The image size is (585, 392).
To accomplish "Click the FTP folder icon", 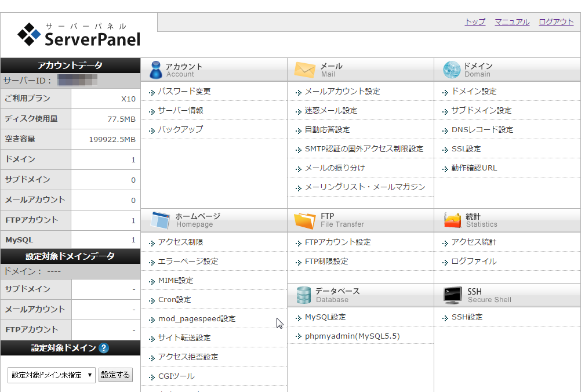I will (x=304, y=220).
